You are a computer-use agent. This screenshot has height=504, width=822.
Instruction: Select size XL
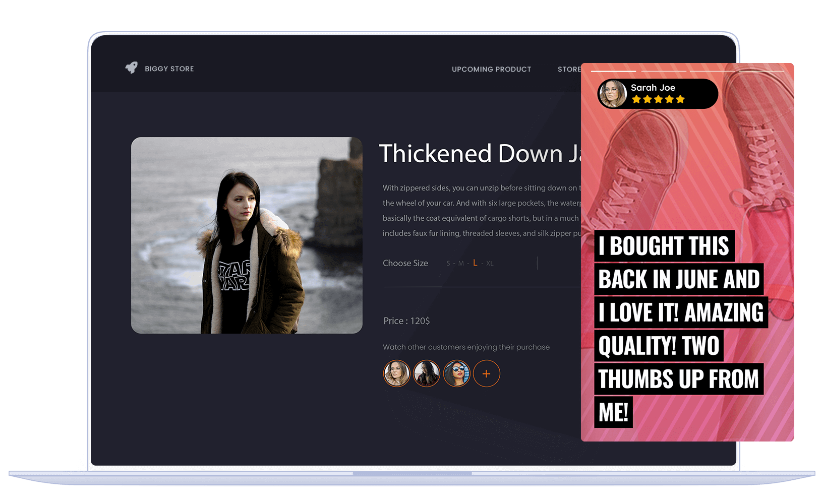tap(490, 264)
